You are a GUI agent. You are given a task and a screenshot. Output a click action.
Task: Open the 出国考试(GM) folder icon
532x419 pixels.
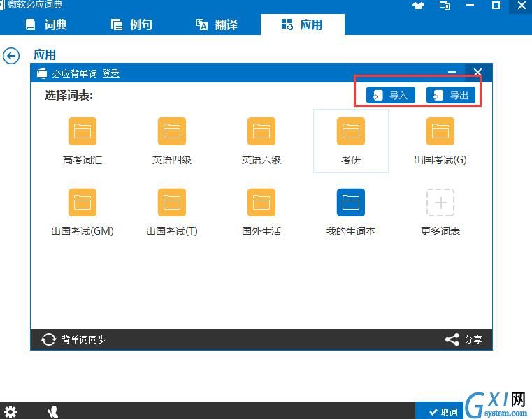point(82,203)
